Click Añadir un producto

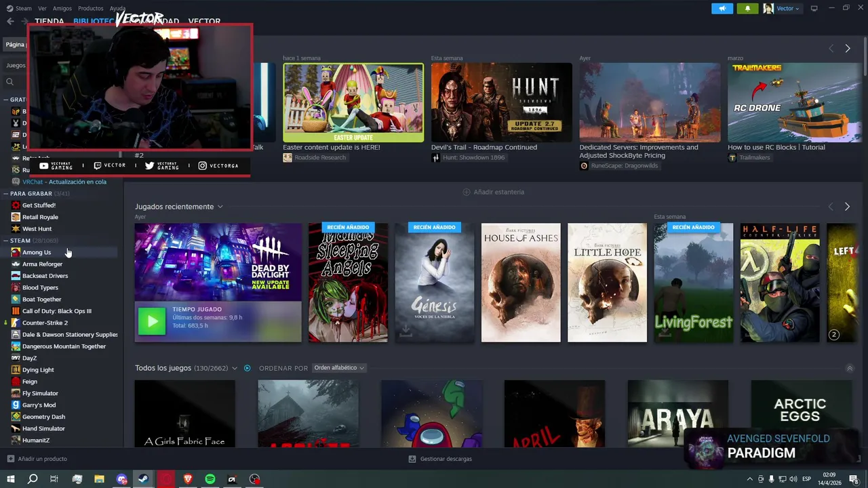tap(43, 459)
